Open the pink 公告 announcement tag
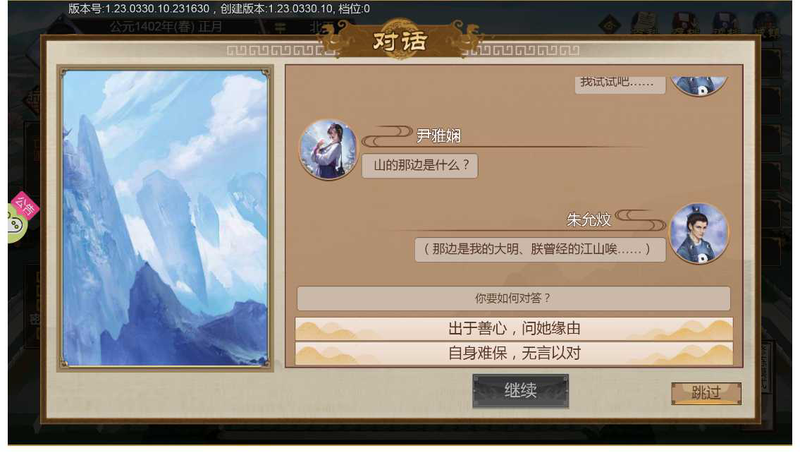This screenshot has height=453, width=800. point(26,206)
